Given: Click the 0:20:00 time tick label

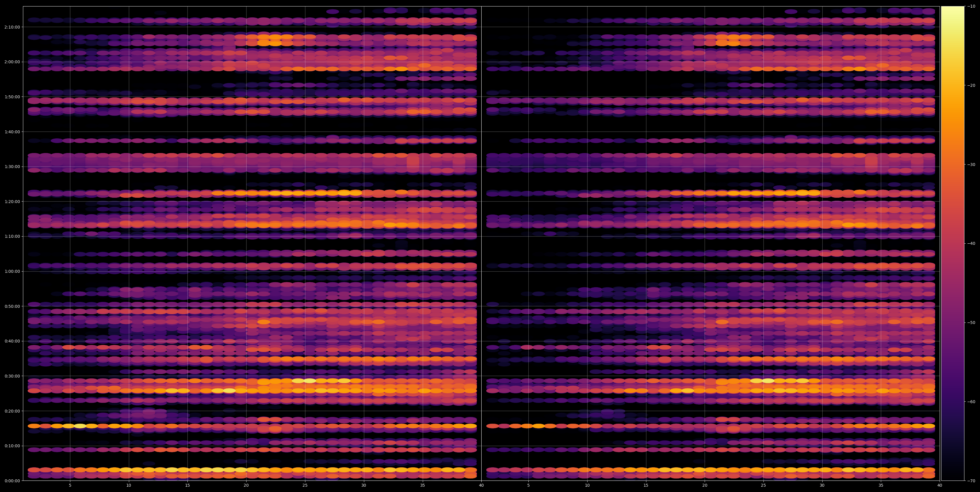Looking at the screenshot, I should click(13, 411).
